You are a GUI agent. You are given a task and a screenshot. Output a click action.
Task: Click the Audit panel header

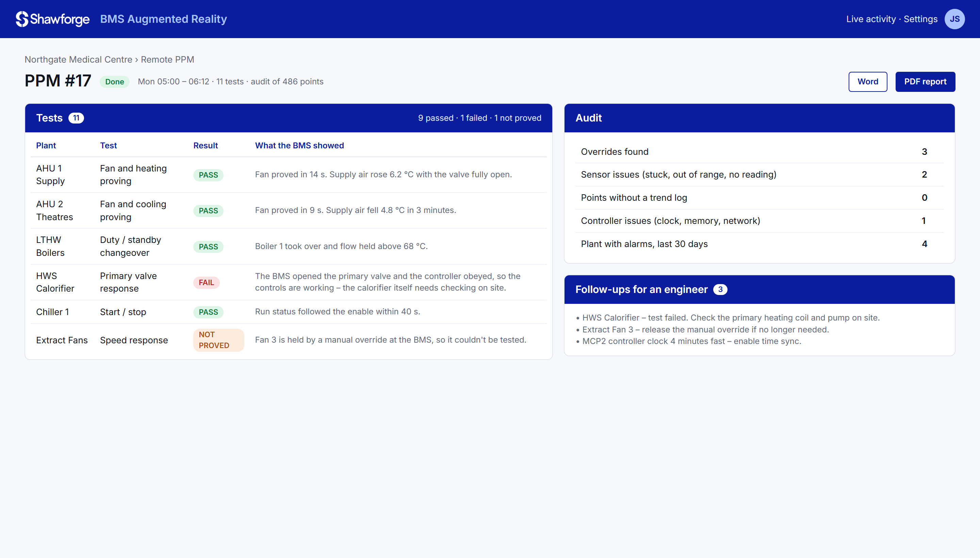pos(759,118)
